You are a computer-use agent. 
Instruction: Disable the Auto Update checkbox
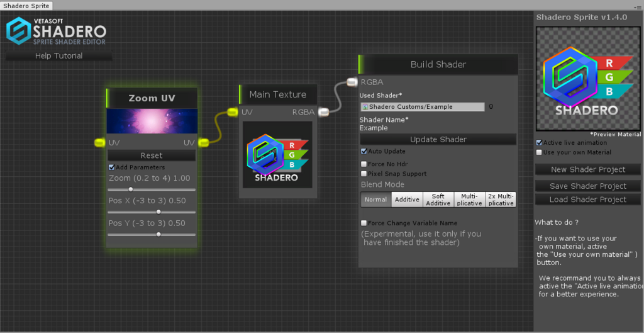pyautogui.click(x=364, y=151)
